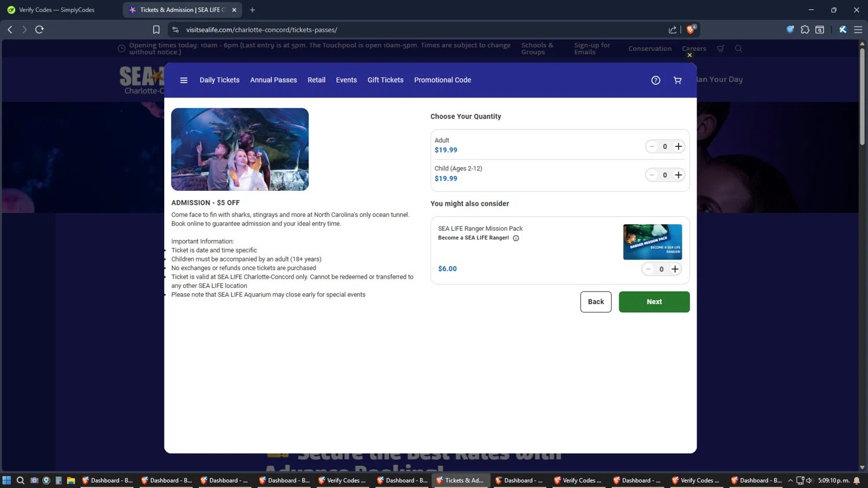Open the cart icon in ticket popup header
The image size is (868, 488).
[678, 80]
